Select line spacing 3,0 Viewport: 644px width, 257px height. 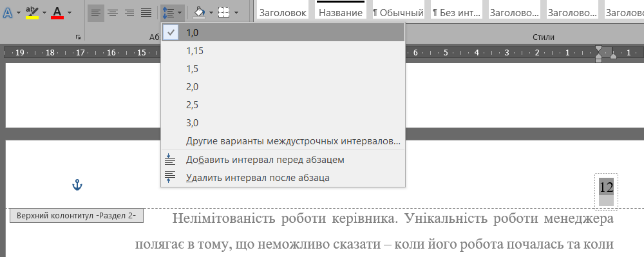point(283,123)
